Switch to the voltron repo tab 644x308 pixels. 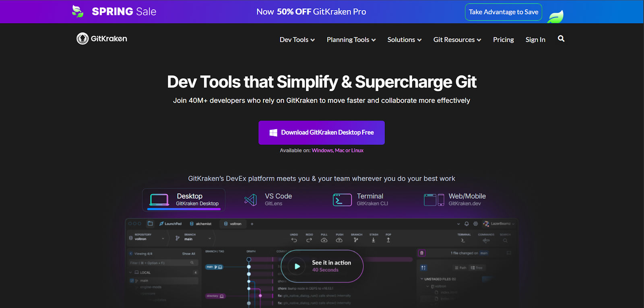[233, 224]
